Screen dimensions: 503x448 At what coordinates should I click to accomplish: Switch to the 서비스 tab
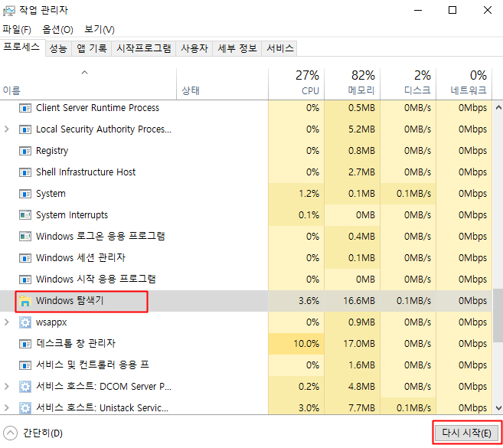tap(279, 48)
